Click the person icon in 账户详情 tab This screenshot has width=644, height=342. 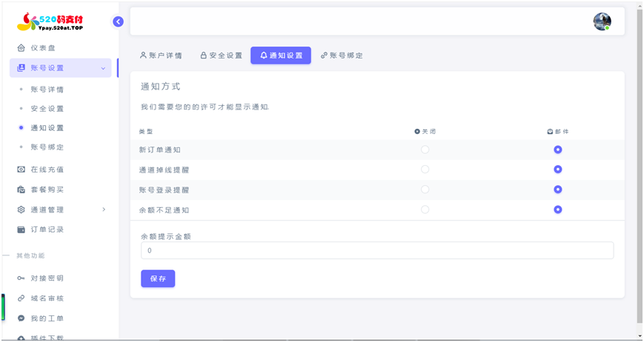pos(143,56)
